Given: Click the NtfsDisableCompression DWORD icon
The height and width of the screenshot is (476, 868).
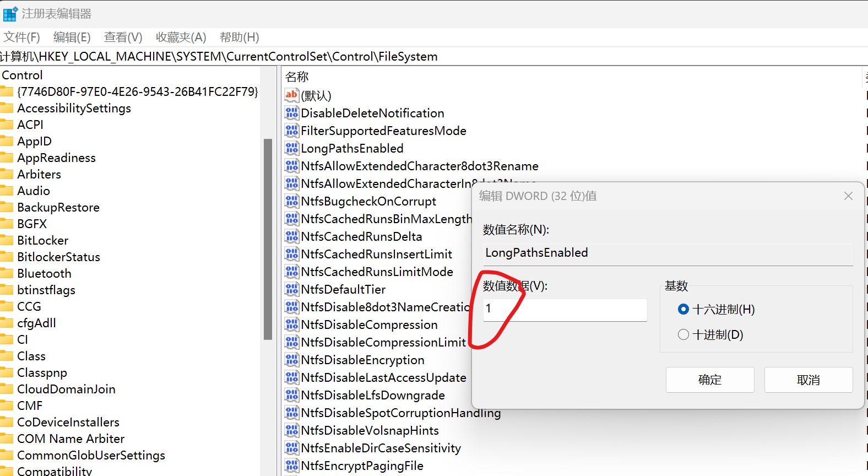Looking at the screenshot, I should click(x=291, y=324).
